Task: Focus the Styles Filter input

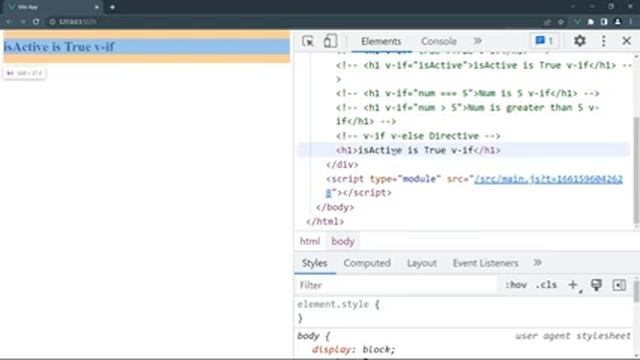Action: point(396,285)
